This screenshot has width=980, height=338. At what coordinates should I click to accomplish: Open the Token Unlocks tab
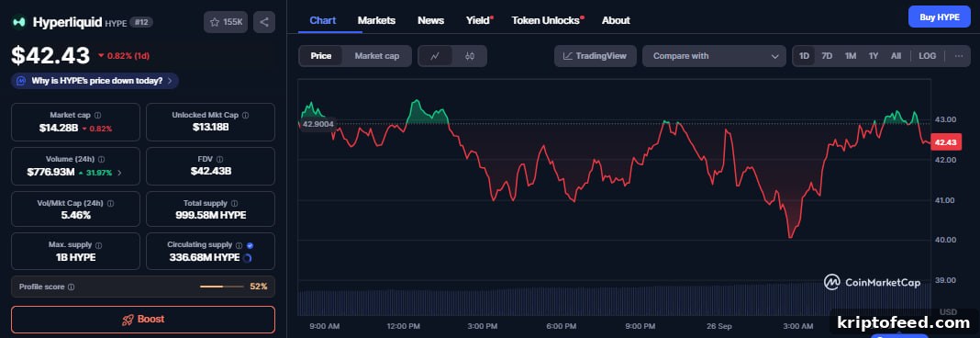coord(547,20)
